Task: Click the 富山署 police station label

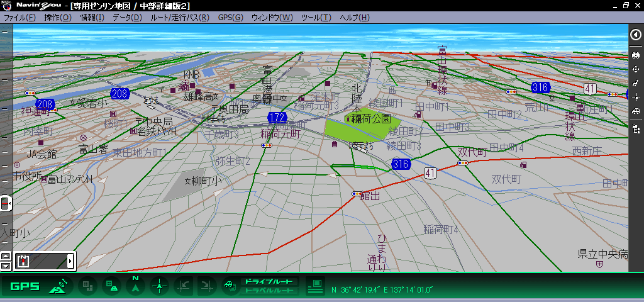Action: (92, 150)
